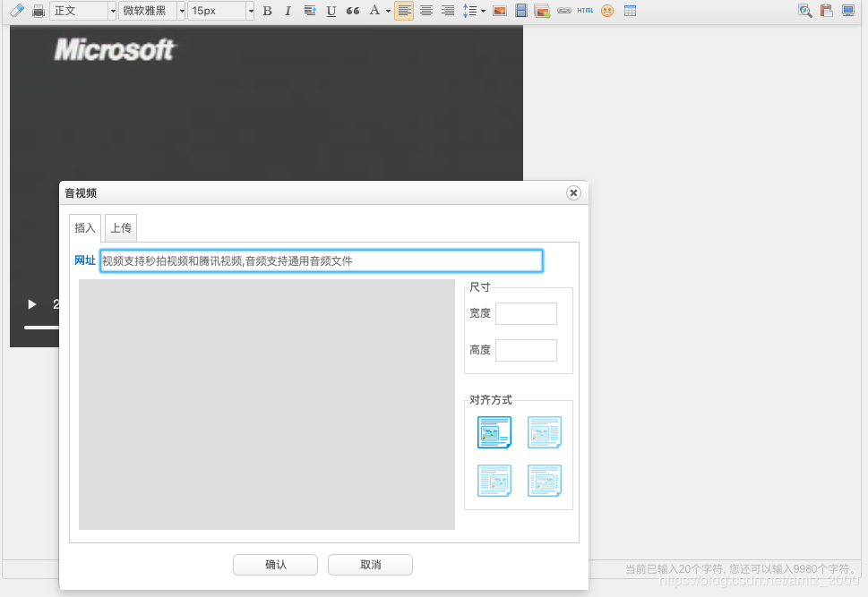Screen dimensions: 868x597
Task: Select the bottom-right alignment option
Action: (545, 481)
